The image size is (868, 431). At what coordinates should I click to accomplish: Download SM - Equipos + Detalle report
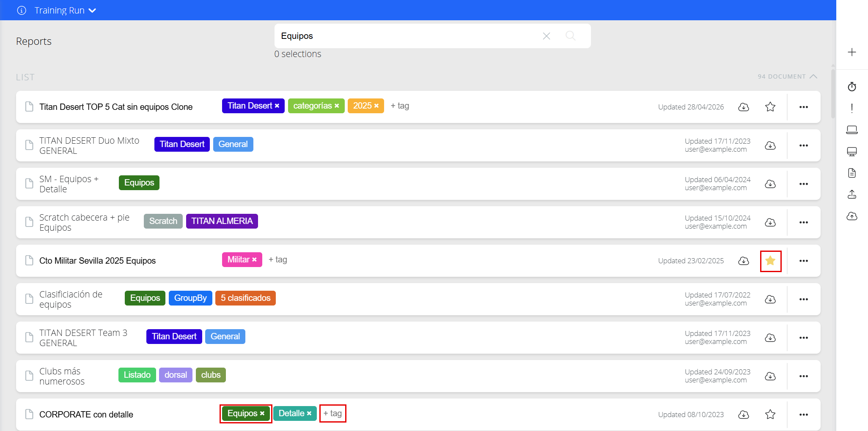click(x=770, y=184)
